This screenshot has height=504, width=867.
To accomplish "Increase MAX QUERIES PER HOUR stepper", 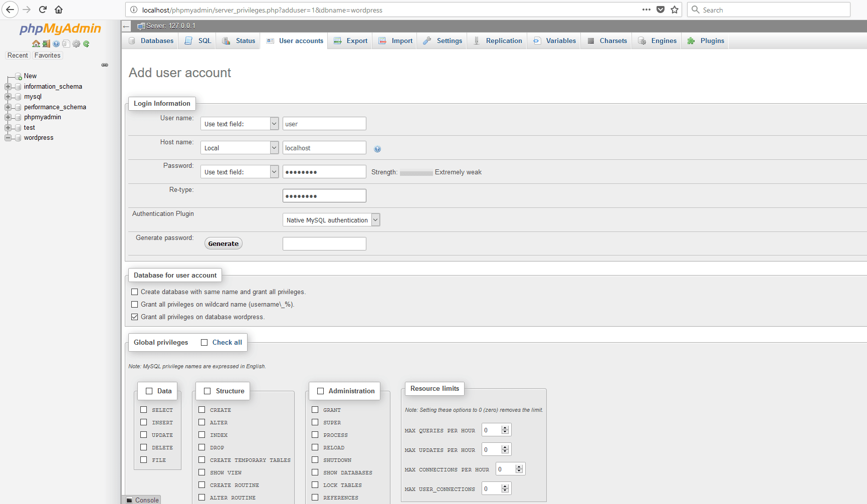I will 505,428.
